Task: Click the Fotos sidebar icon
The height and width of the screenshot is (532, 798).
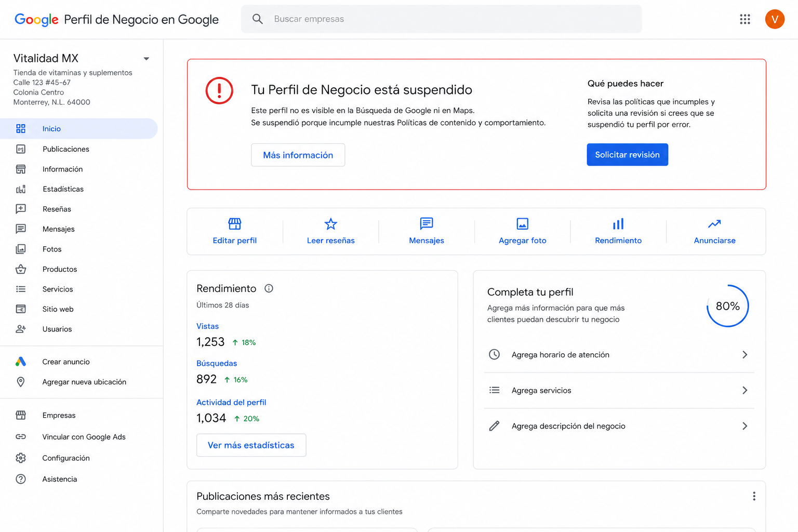Action: (x=21, y=249)
